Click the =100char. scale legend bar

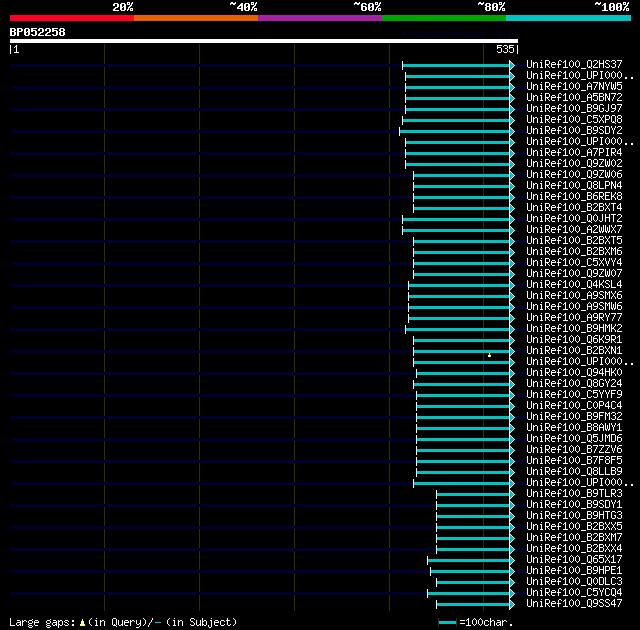pyautogui.click(x=447, y=623)
